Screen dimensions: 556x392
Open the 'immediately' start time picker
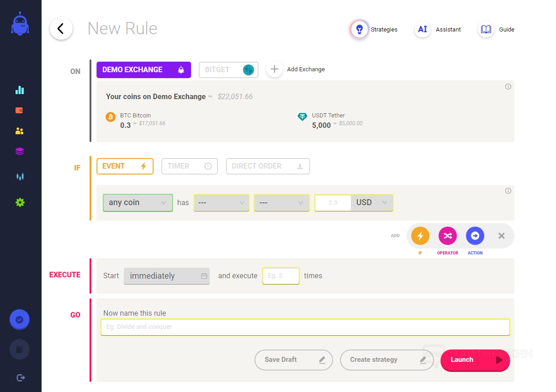[x=166, y=276]
